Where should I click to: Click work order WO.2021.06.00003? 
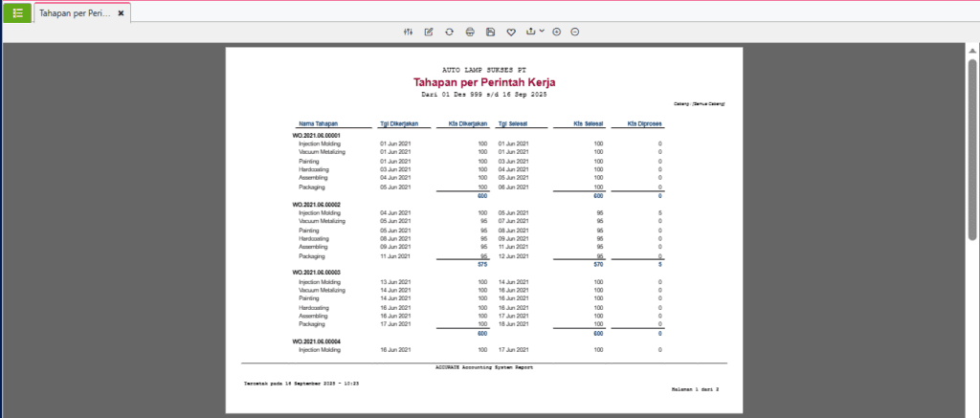pos(316,273)
